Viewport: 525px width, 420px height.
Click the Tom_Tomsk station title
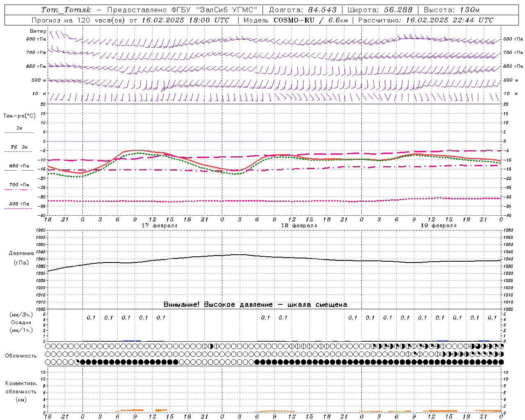[66, 10]
